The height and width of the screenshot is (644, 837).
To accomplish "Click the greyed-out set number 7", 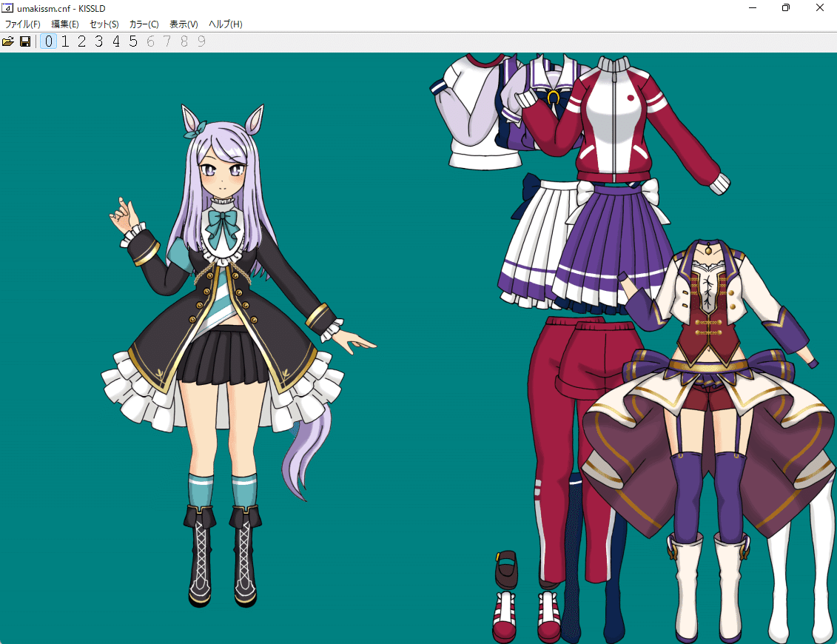I will tap(167, 41).
